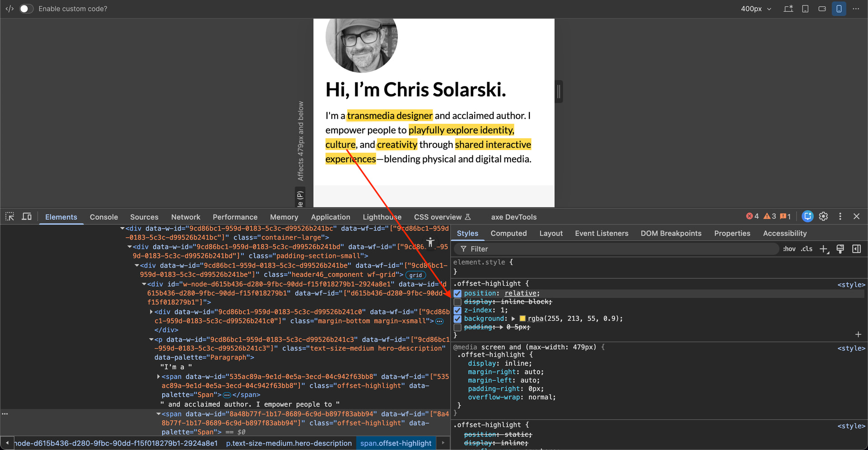Uncheck the background property checkbox
Viewport: 868px width, 450px height.
458,319
